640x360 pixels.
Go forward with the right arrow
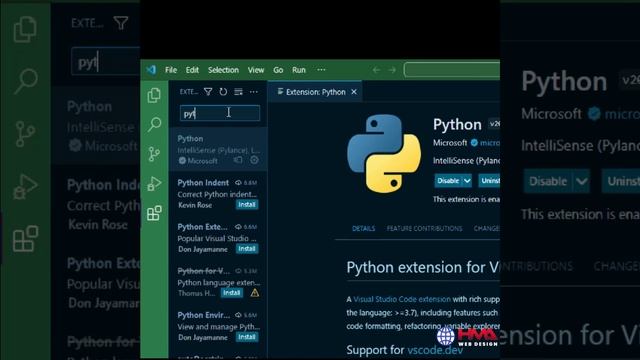392,70
